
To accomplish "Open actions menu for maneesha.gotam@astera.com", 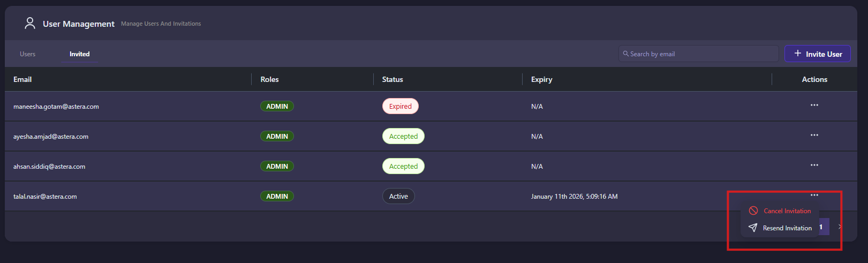I will click(x=814, y=106).
